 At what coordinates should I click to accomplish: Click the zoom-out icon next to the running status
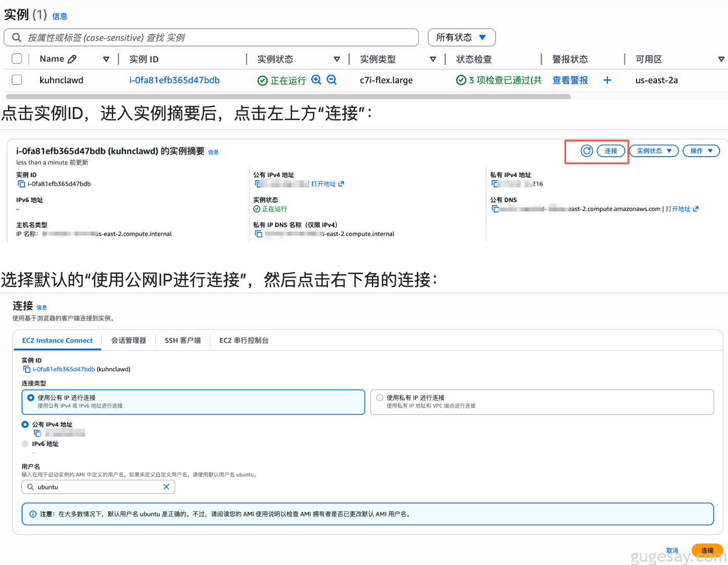pyautogui.click(x=332, y=80)
